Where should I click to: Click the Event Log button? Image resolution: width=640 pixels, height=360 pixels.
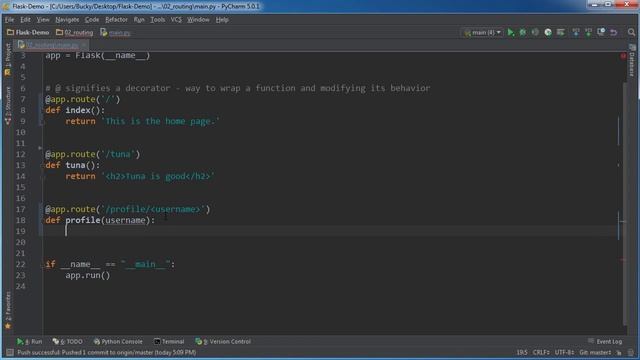point(605,341)
